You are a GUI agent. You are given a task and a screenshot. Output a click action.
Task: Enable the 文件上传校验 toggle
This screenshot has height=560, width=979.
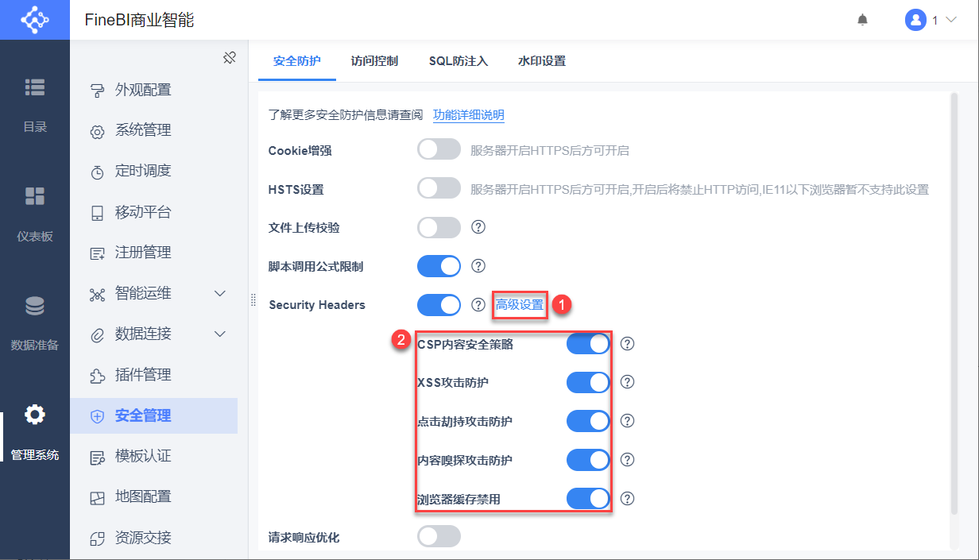(439, 227)
